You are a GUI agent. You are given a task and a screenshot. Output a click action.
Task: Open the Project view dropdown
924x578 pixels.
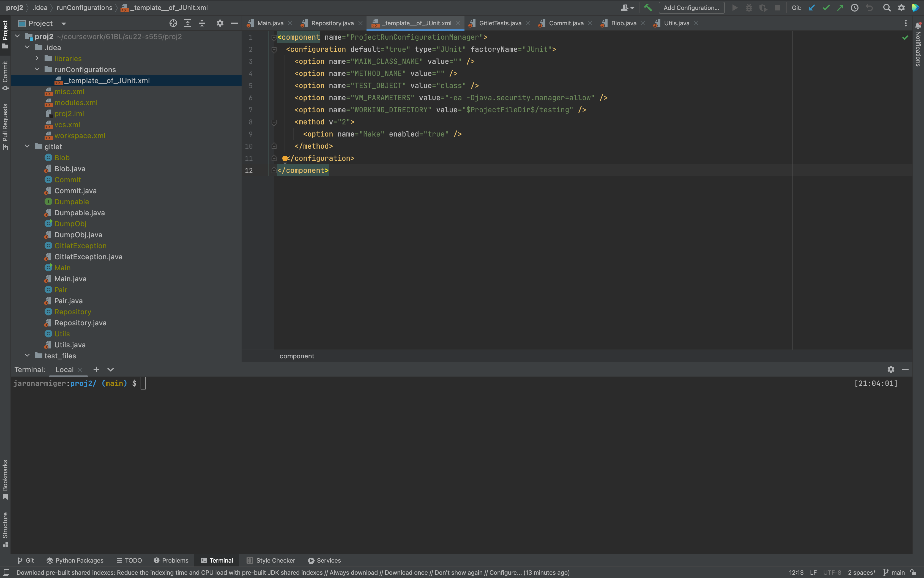click(64, 24)
